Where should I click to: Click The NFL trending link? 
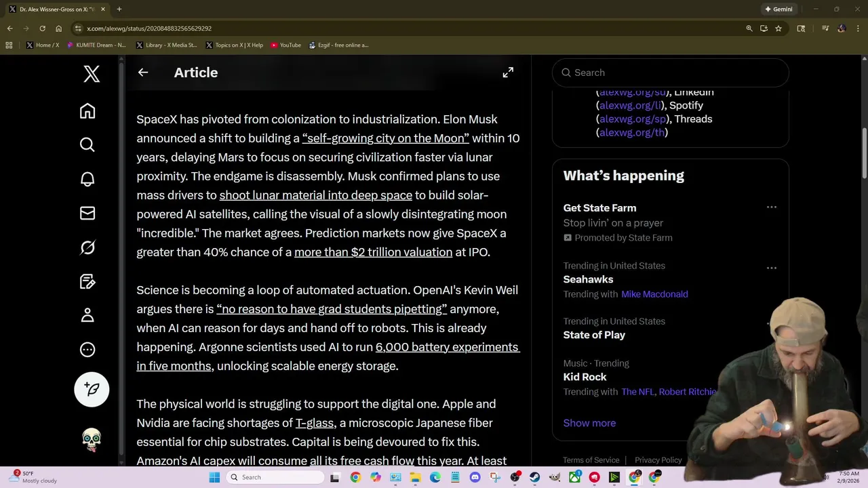tap(638, 392)
